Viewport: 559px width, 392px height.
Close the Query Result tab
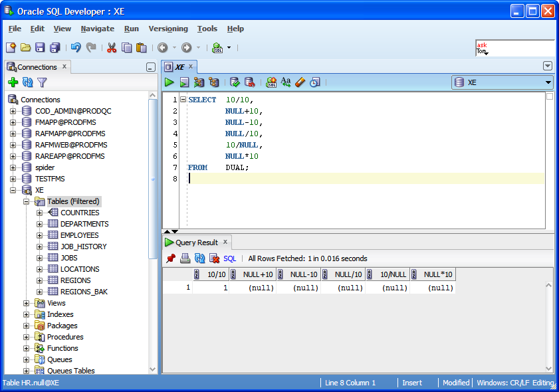pos(225,242)
